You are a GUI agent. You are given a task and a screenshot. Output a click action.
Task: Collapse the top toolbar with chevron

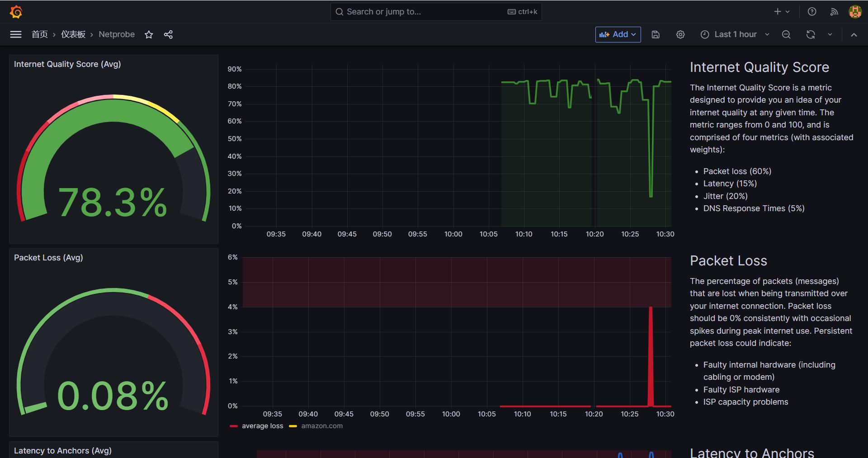(x=854, y=34)
